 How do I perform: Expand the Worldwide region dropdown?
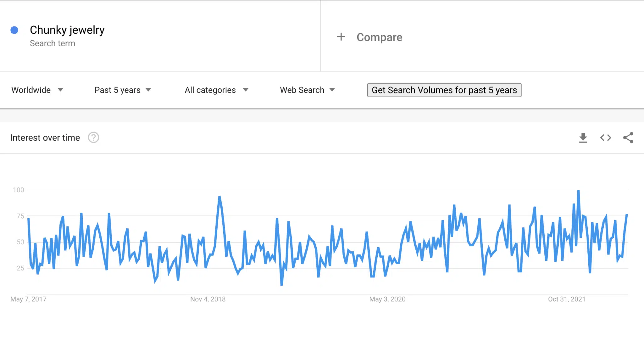point(37,90)
